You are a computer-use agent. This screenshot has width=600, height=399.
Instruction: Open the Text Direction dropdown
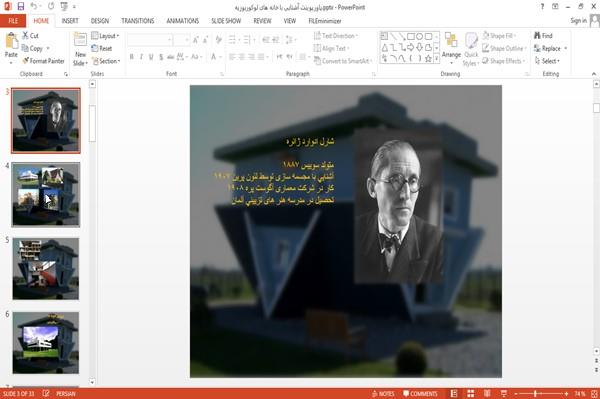point(336,36)
